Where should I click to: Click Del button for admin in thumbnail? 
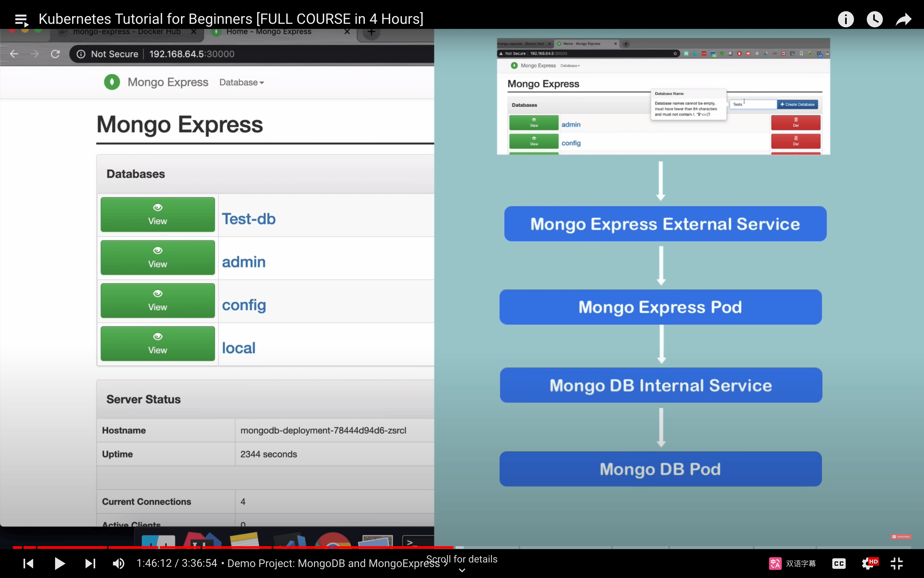click(796, 122)
